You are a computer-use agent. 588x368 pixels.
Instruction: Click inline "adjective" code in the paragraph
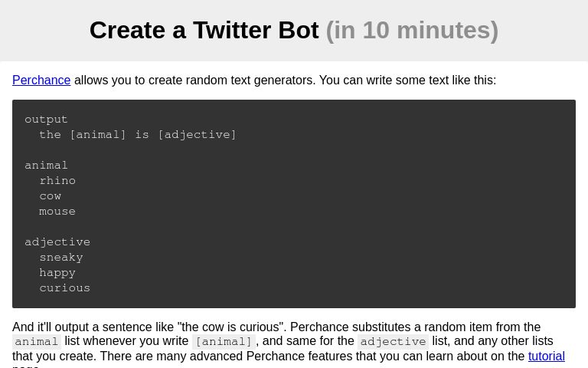pyautogui.click(x=394, y=342)
